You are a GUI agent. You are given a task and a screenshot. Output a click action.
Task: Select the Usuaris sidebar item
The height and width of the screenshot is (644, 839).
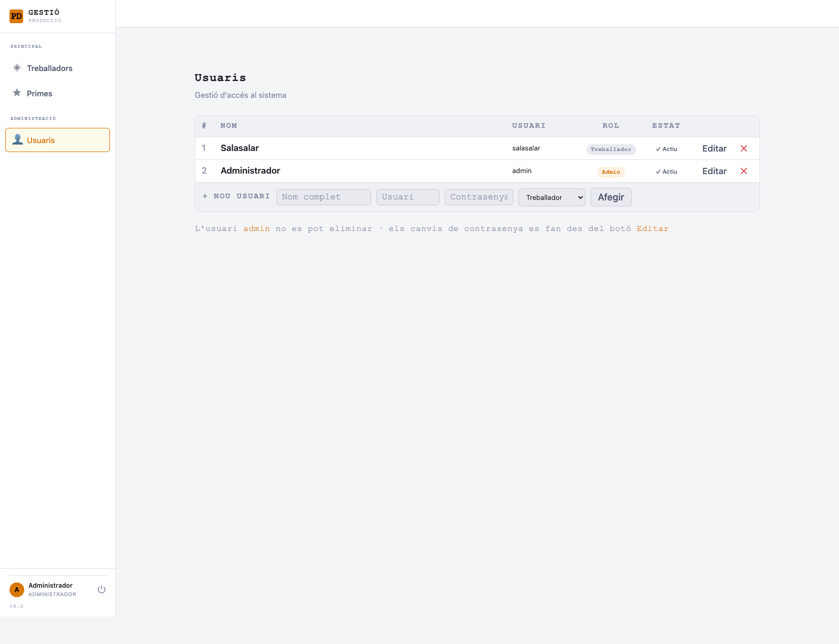tap(57, 140)
